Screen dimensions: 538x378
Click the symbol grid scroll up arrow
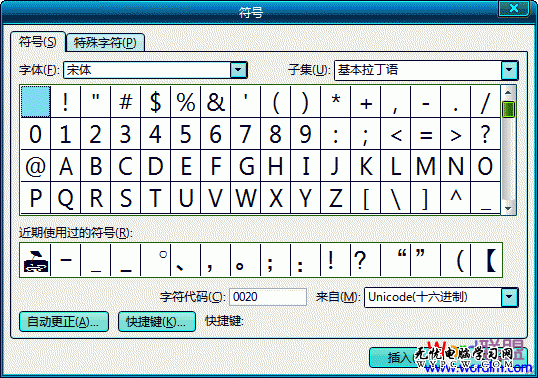(508, 93)
